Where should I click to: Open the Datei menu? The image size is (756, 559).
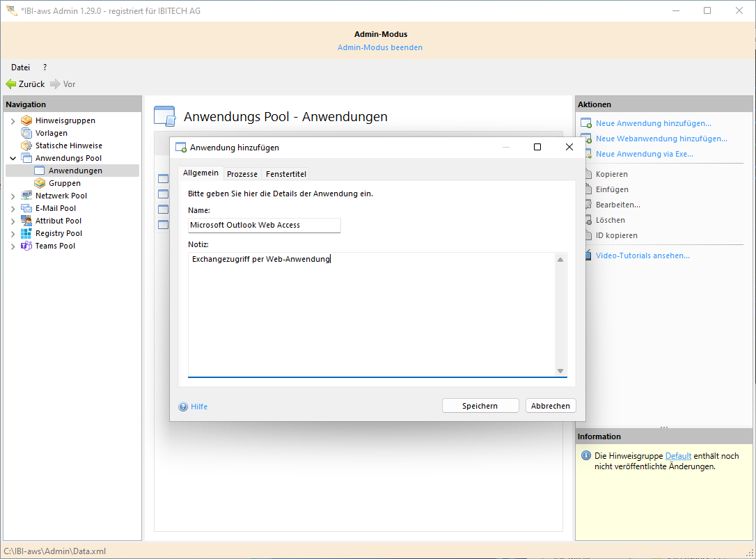[x=20, y=68]
